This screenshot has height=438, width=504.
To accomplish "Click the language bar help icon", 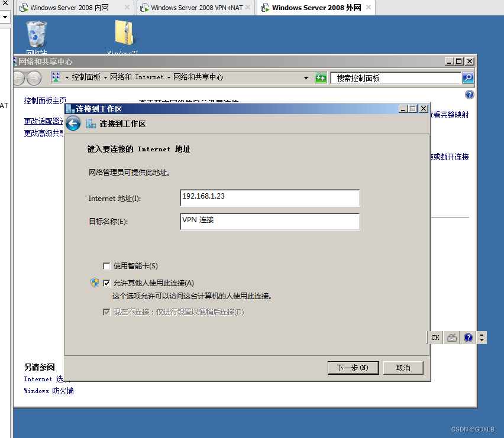I will click(x=468, y=338).
